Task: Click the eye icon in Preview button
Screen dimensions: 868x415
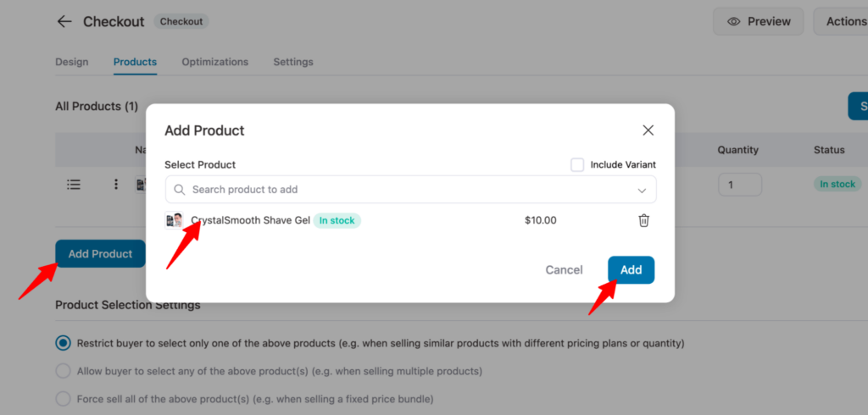Action: click(734, 21)
